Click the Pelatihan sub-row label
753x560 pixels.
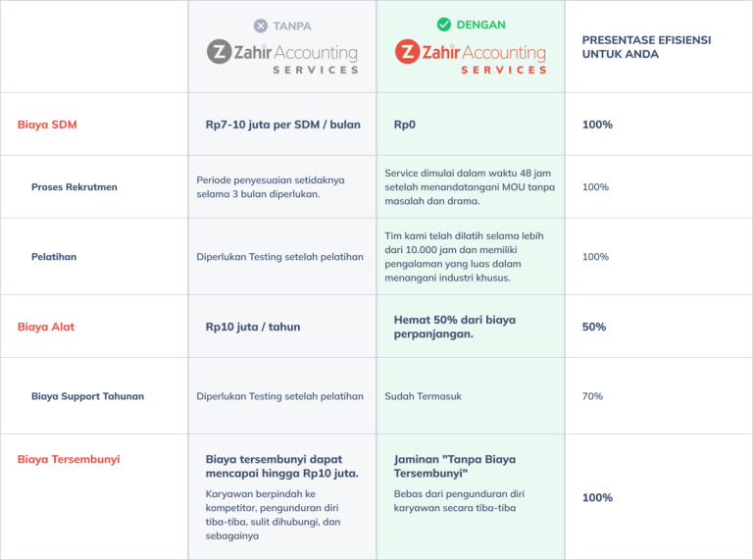click(x=54, y=257)
